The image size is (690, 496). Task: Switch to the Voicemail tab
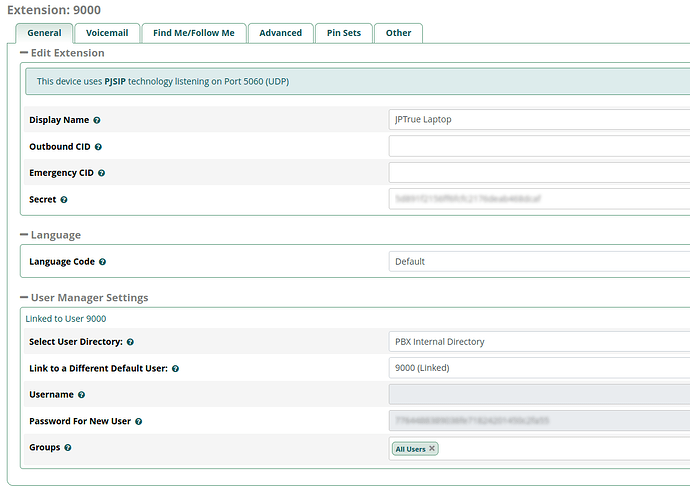pos(106,33)
